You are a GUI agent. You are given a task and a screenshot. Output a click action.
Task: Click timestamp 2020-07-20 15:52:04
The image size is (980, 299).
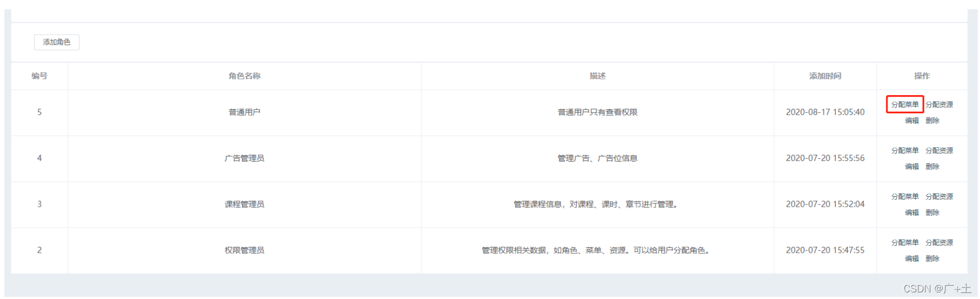pyautogui.click(x=825, y=204)
